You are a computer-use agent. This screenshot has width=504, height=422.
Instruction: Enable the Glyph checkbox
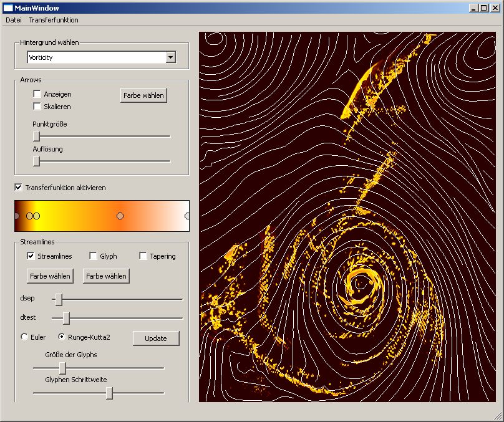click(x=94, y=256)
